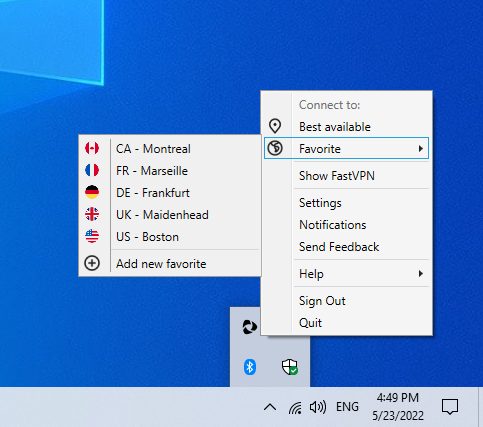Open the FastVPN tray icon

click(x=250, y=327)
